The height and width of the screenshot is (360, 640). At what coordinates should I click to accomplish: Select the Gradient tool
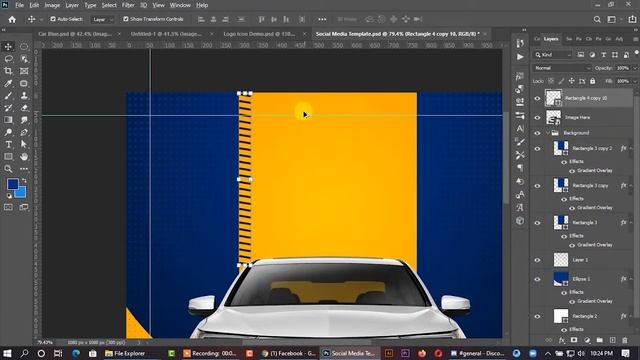coord(8,120)
